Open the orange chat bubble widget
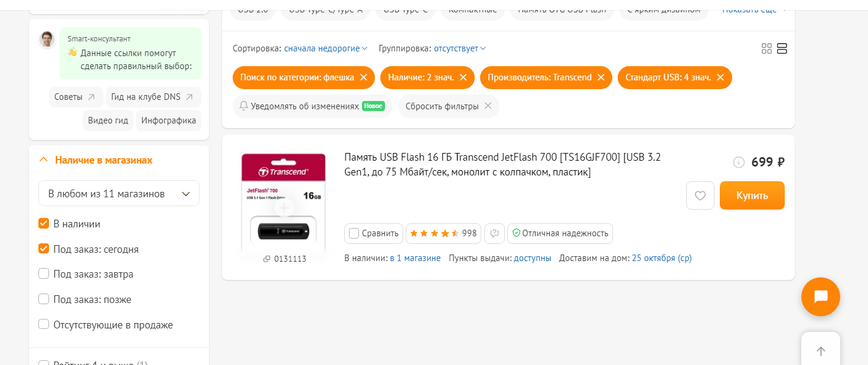Image resolution: width=868 pixels, height=365 pixels. coord(821,296)
